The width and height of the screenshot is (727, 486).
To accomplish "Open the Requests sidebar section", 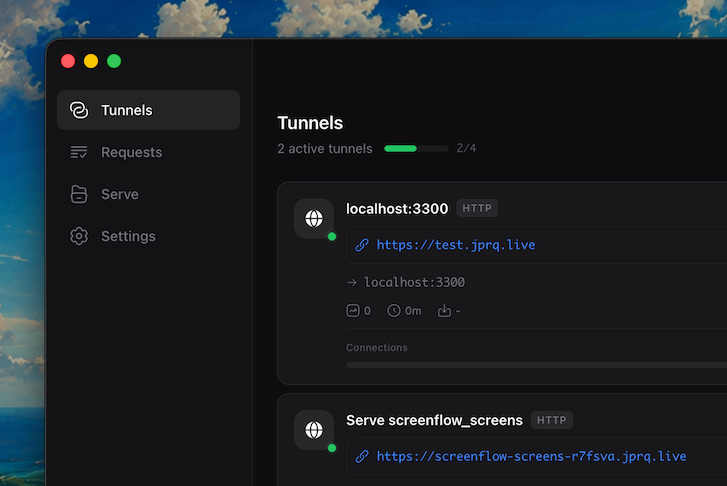I will (148, 152).
